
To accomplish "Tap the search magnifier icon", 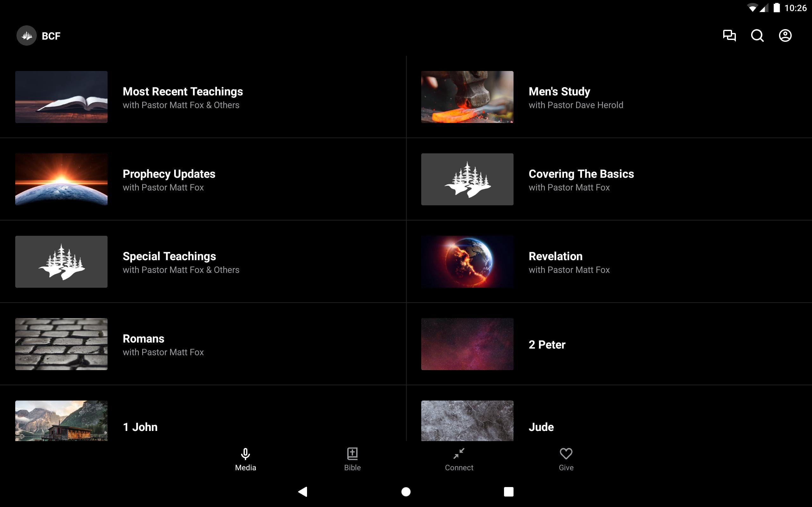I will (757, 35).
